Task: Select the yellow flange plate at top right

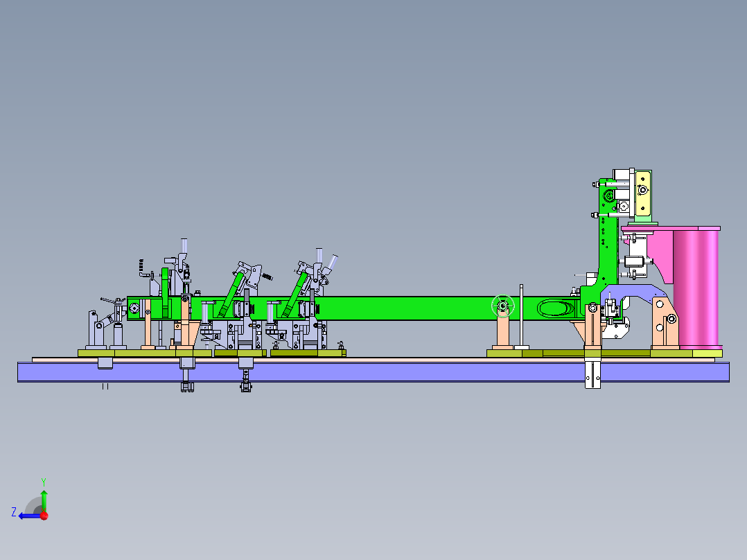Action: (x=642, y=193)
